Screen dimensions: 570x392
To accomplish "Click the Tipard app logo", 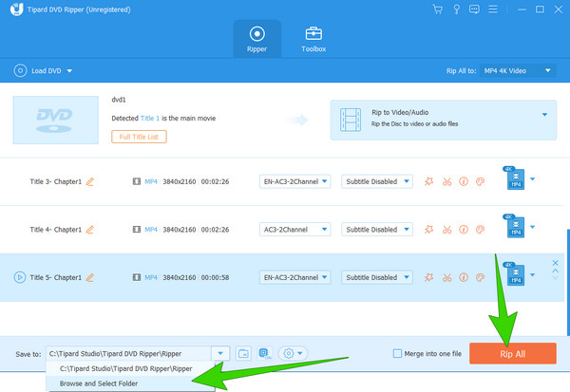I will point(16,9).
